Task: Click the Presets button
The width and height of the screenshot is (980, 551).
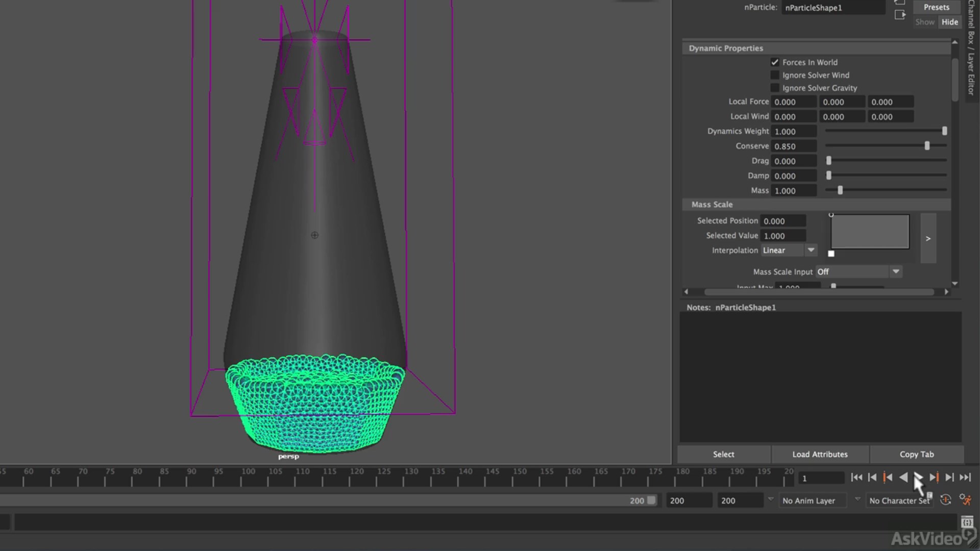Action: [936, 7]
